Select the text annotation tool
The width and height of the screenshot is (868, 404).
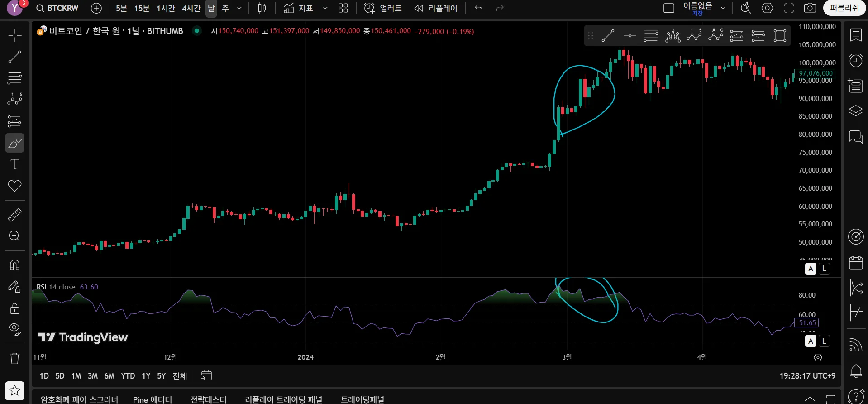[14, 164]
